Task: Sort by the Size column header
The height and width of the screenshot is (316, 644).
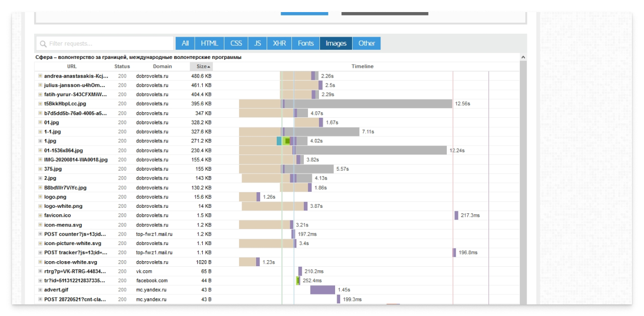Action: pyautogui.click(x=202, y=66)
